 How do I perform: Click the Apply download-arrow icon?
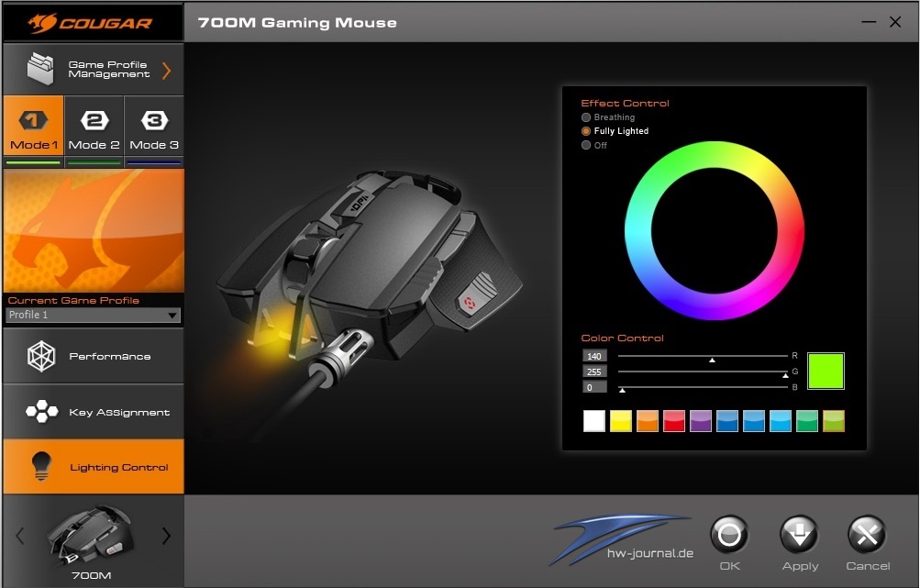(x=799, y=535)
